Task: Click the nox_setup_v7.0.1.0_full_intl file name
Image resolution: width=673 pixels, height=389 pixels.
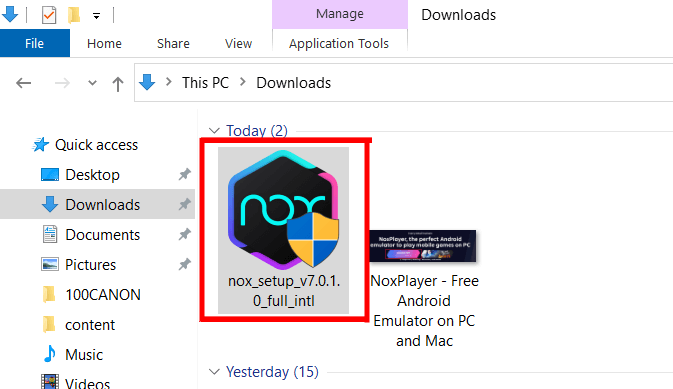Action: (284, 291)
